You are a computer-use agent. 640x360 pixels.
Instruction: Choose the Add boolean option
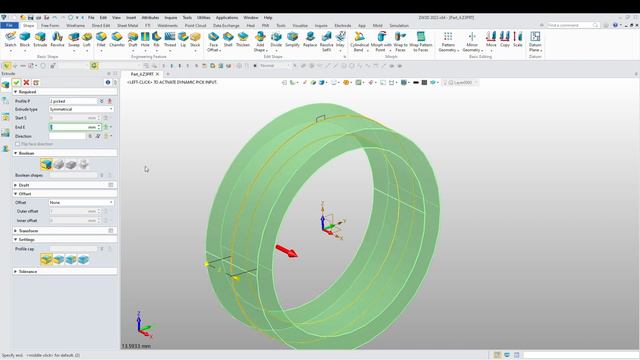point(59,164)
